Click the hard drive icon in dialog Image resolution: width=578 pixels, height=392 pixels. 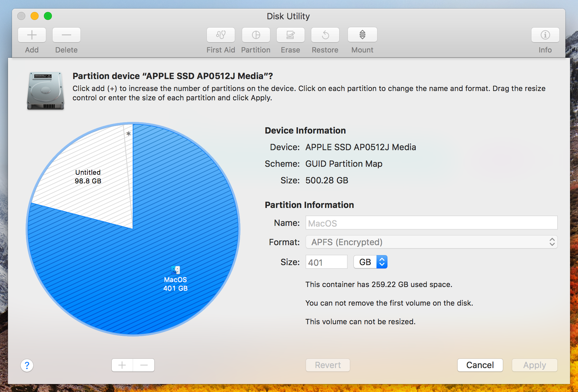coord(46,91)
